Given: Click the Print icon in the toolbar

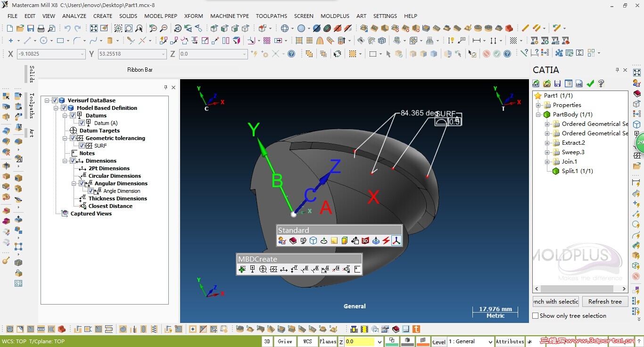Looking at the screenshot, I should coord(41,28).
